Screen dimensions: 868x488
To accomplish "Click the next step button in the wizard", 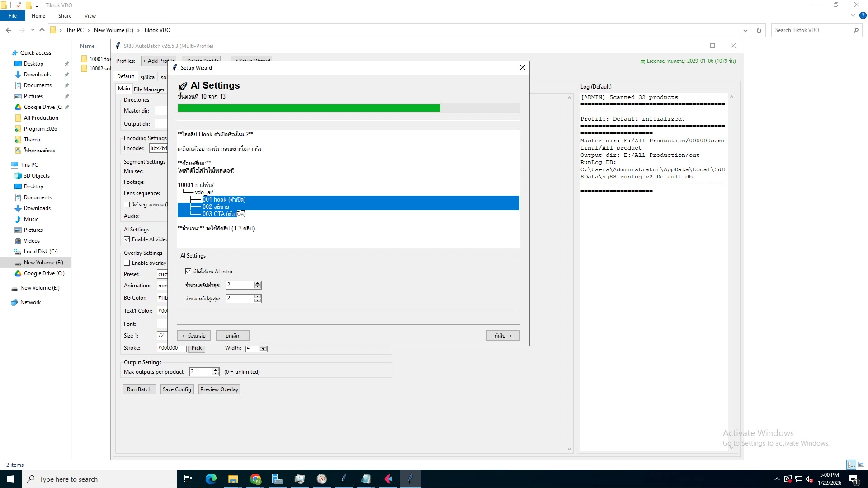I will [503, 336].
